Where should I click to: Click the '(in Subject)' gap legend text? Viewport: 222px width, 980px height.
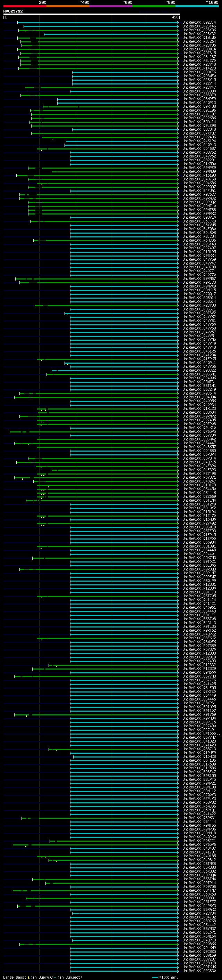(x=70, y=977)
